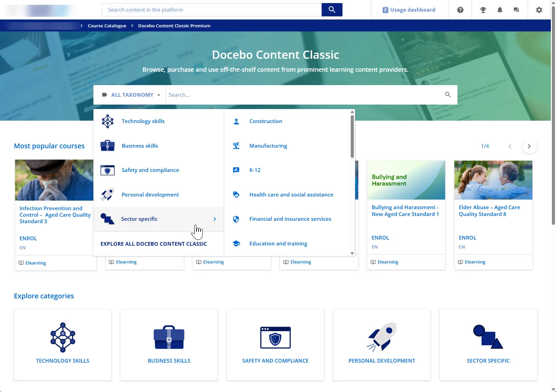
Task: Click the sector submenu scrollbar thumb
Action: 352,137
